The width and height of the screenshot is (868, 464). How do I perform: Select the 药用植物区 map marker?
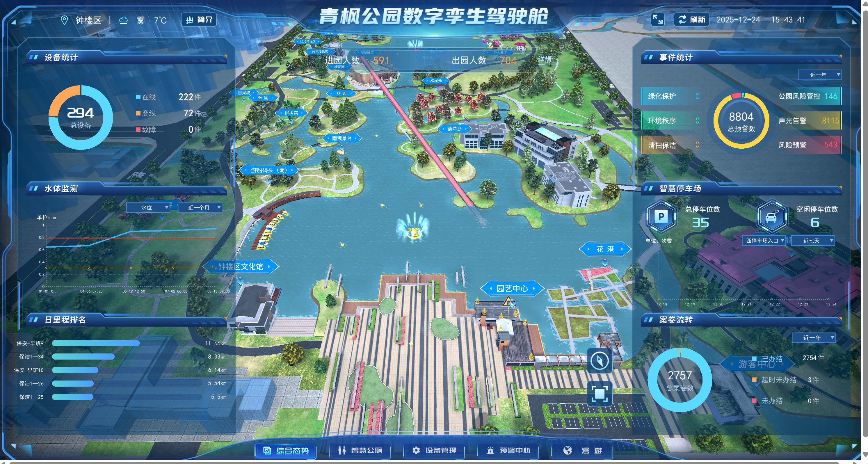tap(320, 52)
